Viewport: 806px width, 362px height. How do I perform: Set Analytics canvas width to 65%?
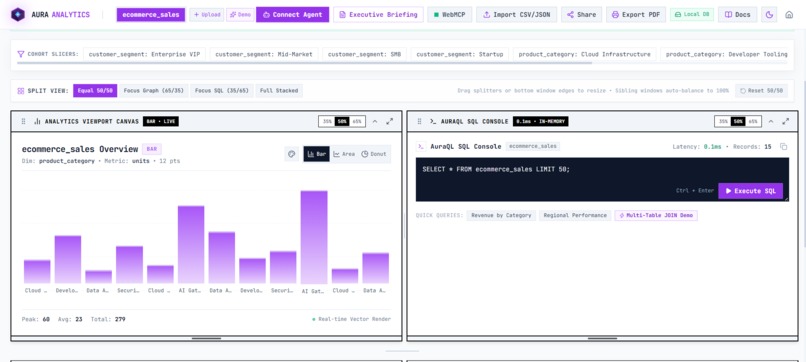point(357,121)
